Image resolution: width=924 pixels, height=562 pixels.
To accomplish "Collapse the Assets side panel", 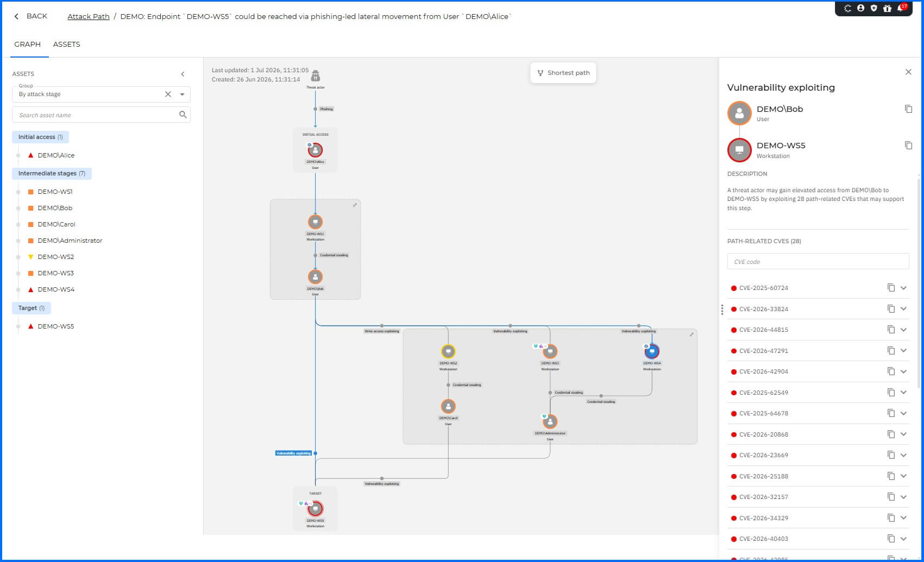I will pos(183,74).
